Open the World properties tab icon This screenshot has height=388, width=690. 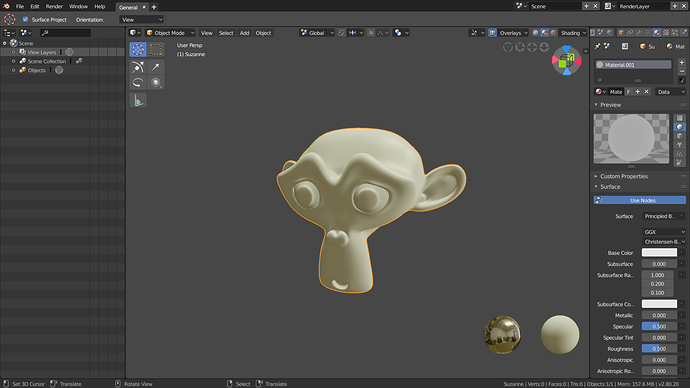[x=610, y=33]
